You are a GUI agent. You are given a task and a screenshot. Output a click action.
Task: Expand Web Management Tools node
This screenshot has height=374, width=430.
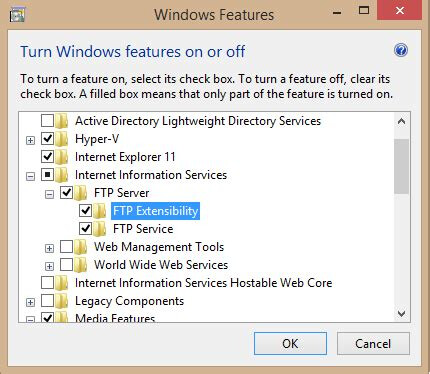(49, 248)
